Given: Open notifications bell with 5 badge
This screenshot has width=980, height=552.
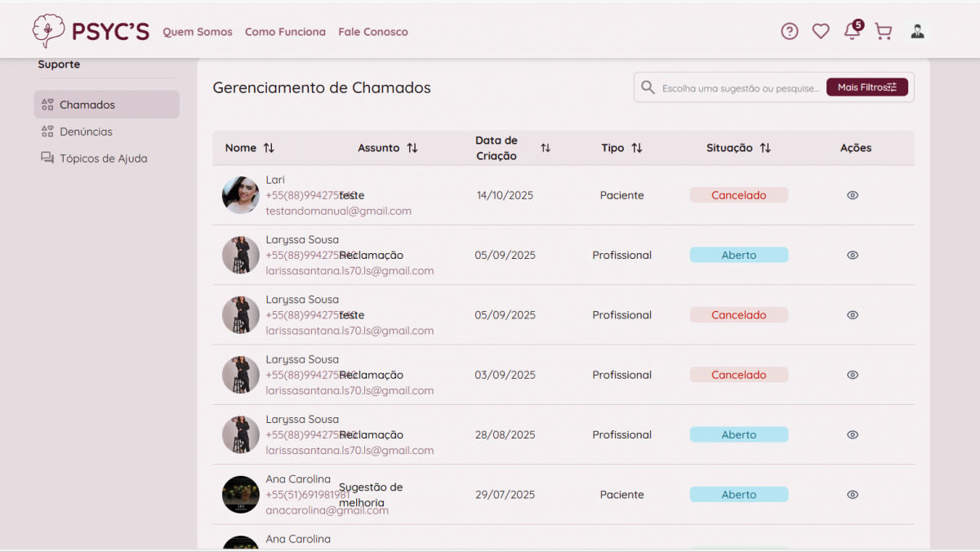Looking at the screenshot, I should point(852,31).
